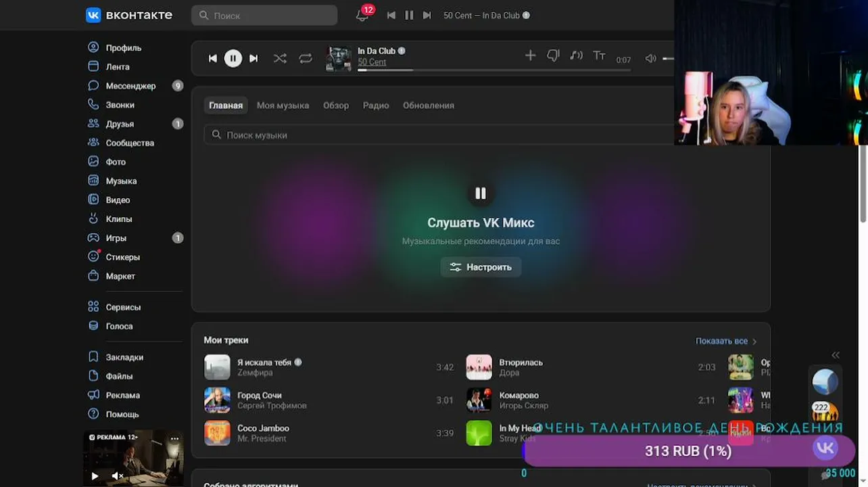This screenshot has height=487, width=868.
Task: Open Стикеры section icon
Action: tap(94, 257)
